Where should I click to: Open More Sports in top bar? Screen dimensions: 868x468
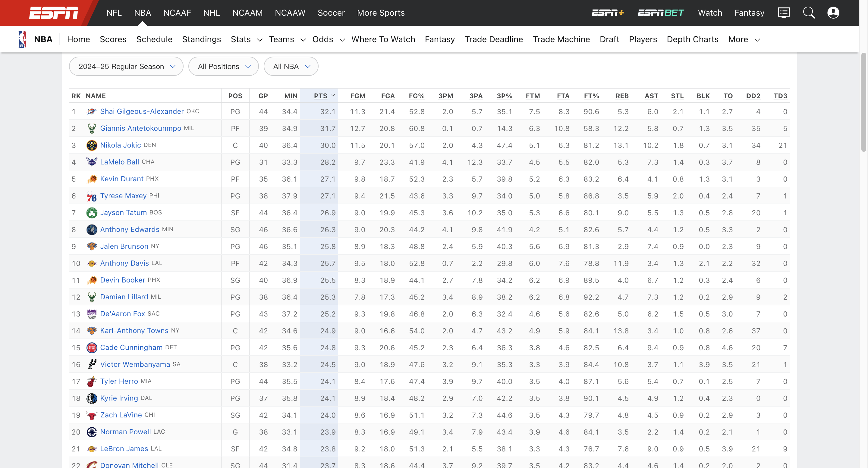tap(381, 13)
